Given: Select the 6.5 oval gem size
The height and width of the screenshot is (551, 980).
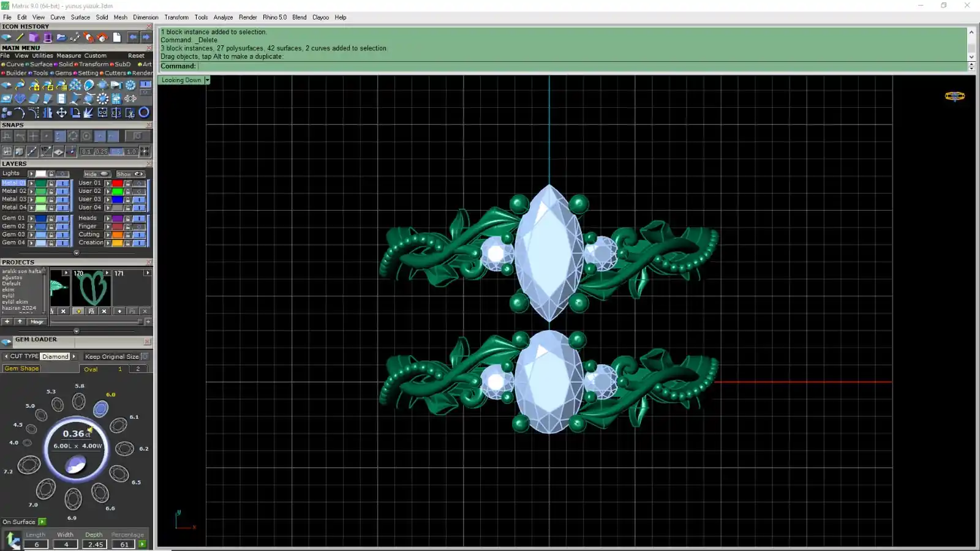Looking at the screenshot, I should click(x=119, y=473).
